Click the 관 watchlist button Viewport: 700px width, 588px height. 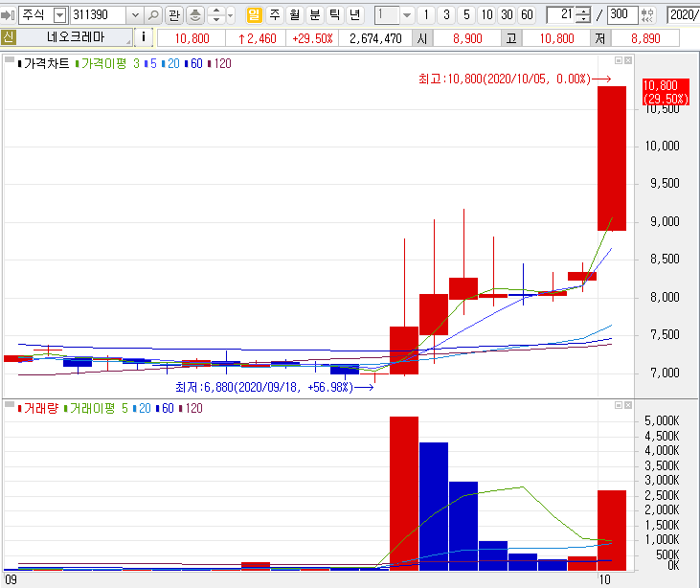pyautogui.click(x=174, y=15)
